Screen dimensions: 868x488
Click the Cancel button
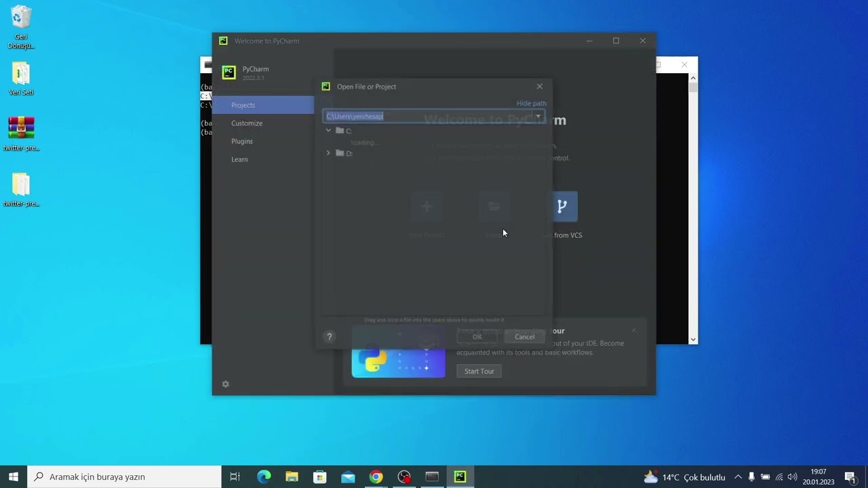click(x=524, y=337)
